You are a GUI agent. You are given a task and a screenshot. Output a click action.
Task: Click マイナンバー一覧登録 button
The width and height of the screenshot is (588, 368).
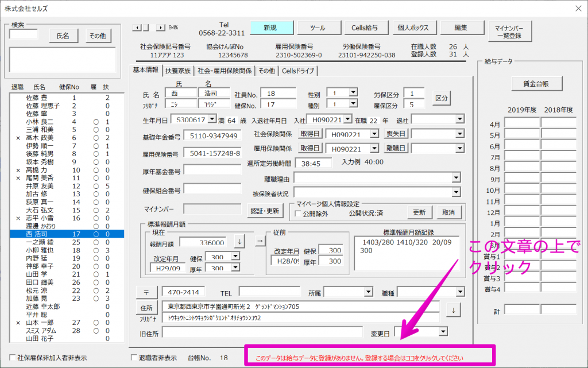[510, 32]
